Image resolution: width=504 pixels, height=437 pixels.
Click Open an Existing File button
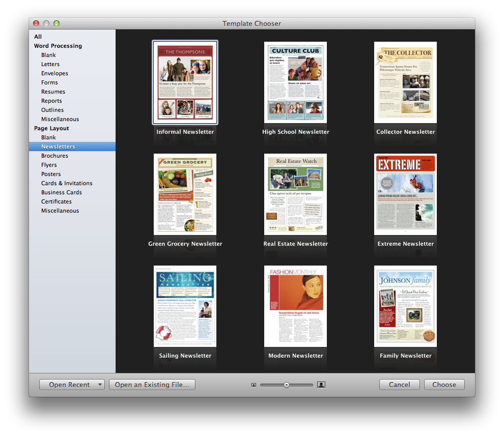click(152, 385)
